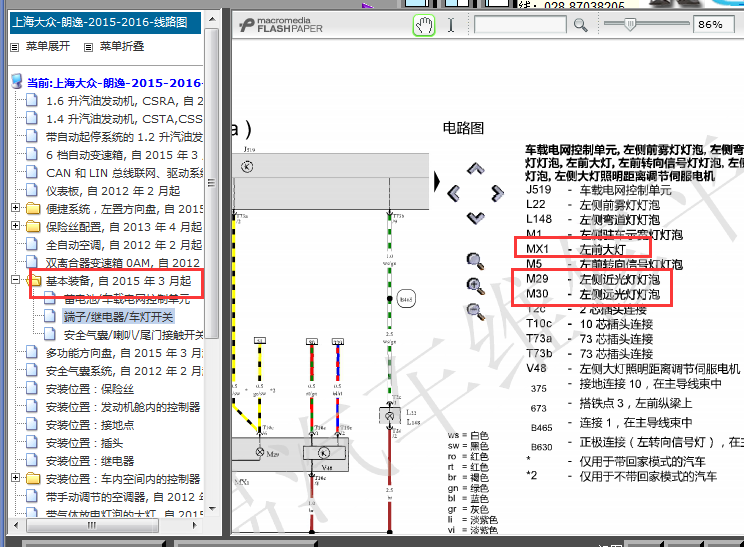Click the tree panel horizontal scrollbar thumb
Image resolution: width=744 pixels, height=547 pixels.
tap(92, 525)
